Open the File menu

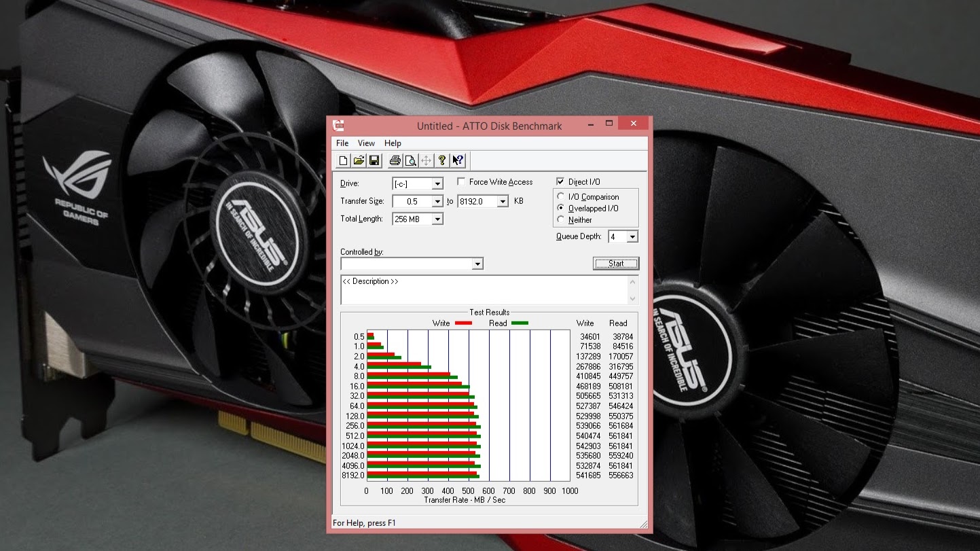[x=342, y=143]
